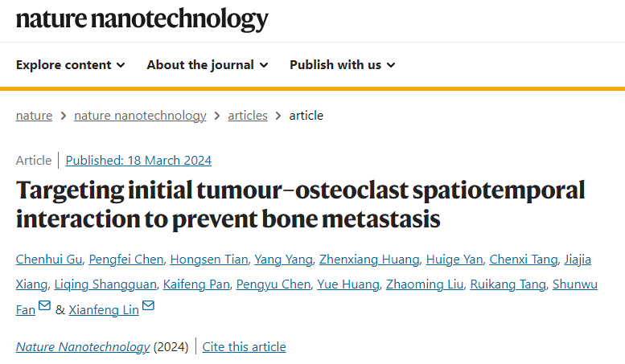Click the nature nanotechnology logo
The width and height of the screenshot is (625, 364).
pos(142,19)
